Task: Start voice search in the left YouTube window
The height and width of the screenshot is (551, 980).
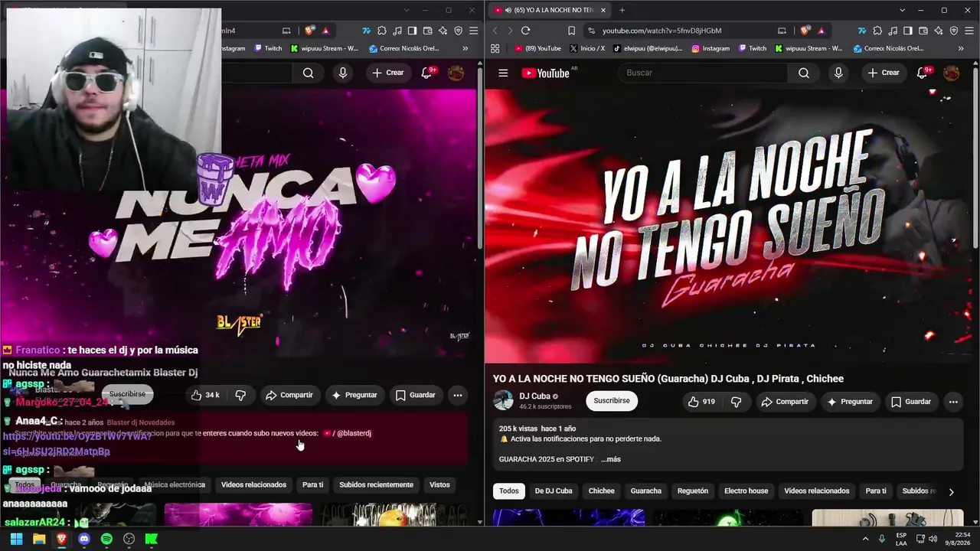Action: [343, 73]
